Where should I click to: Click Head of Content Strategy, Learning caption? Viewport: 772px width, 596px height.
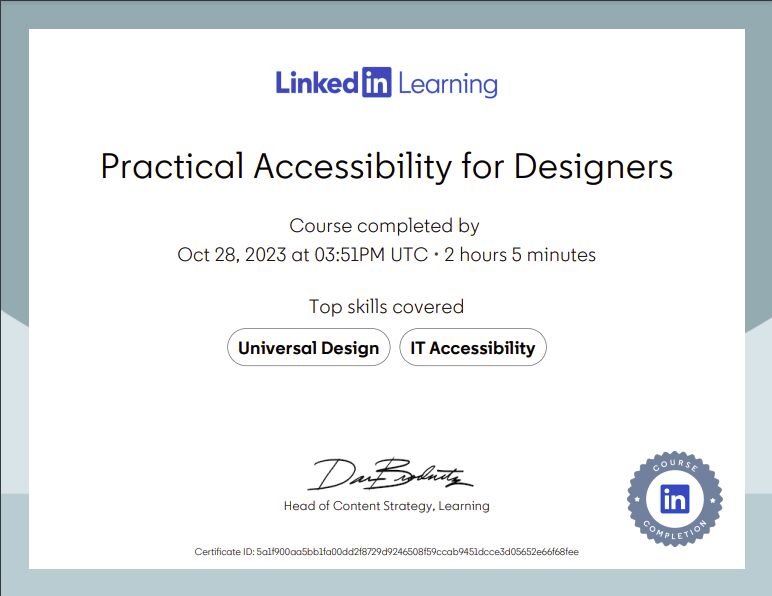[x=386, y=506]
